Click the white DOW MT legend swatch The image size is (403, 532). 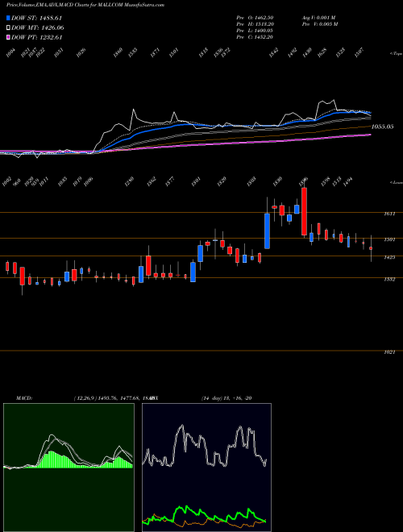(8, 28)
